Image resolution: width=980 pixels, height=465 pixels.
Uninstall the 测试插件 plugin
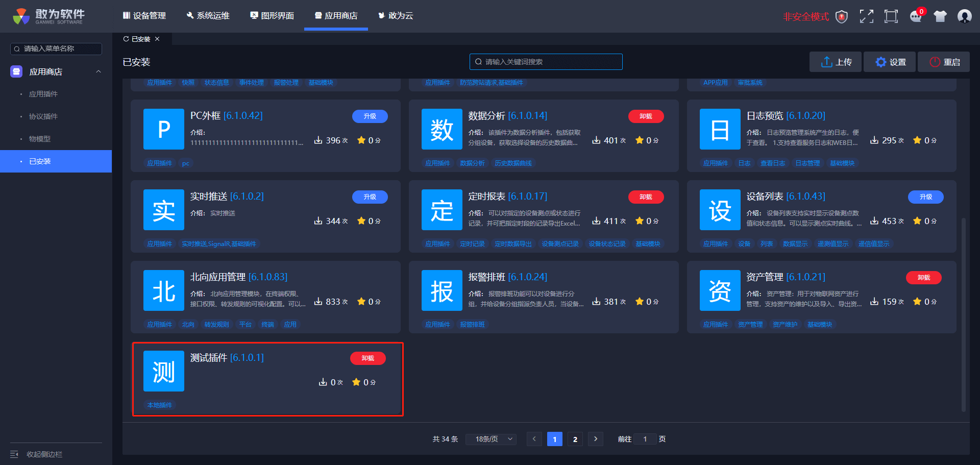click(368, 358)
